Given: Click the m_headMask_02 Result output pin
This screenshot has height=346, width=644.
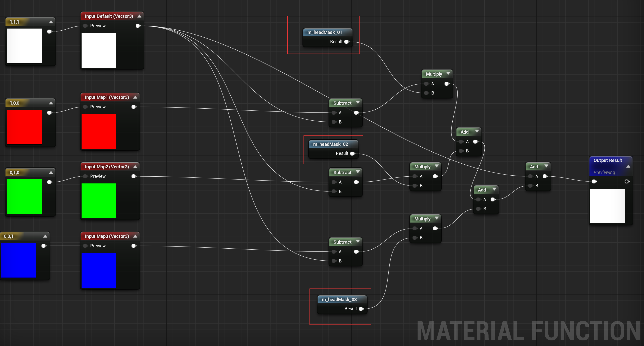Looking at the screenshot, I should (x=352, y=153).
